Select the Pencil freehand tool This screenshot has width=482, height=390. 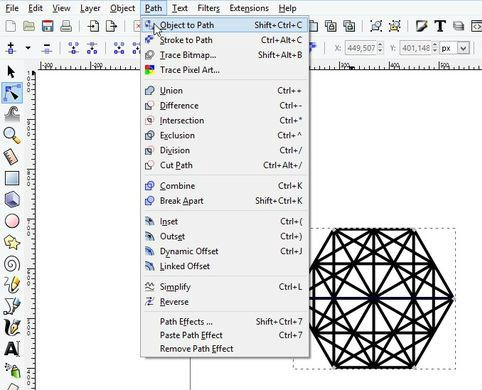pyautogui.click(x=12, y=285)
